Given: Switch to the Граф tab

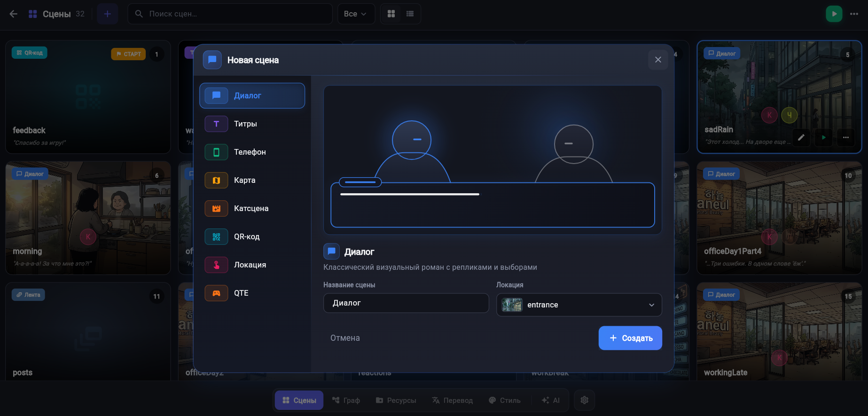Looking at the screenshot, I should click(x=346, y=400).
